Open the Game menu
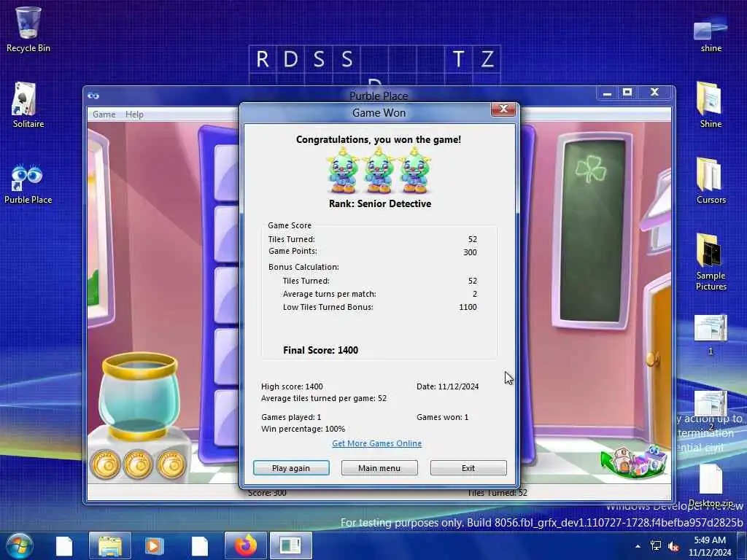 coord(104,114)
